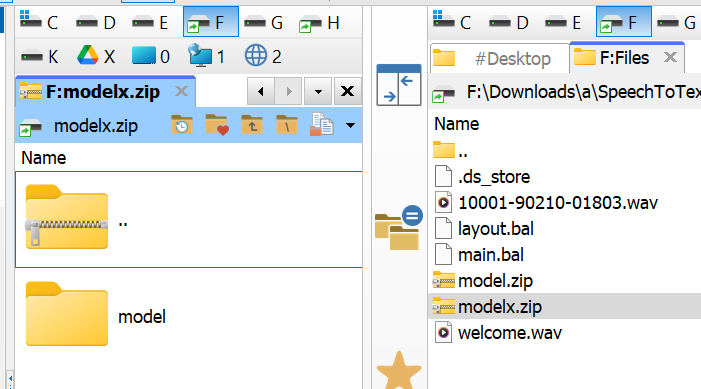Select drive D in left panel
This screenshot has height=389, width=701.
click(x=96, y=22)
